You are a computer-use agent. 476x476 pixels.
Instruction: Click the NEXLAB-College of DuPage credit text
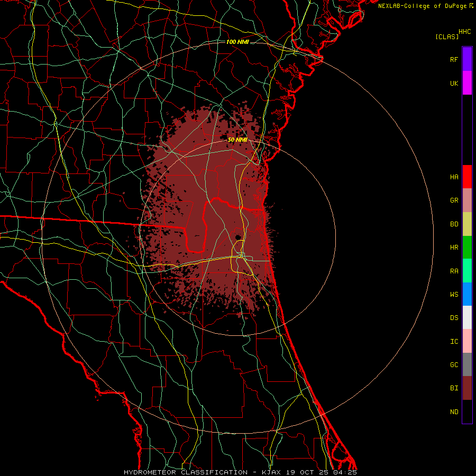coord(422,6)
